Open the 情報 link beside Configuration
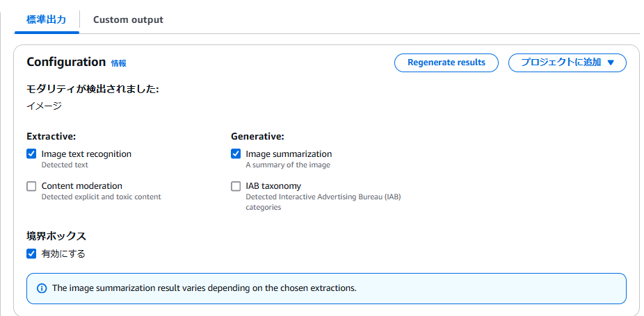This screenshot has height=316, width=644. tap(119, 63)
